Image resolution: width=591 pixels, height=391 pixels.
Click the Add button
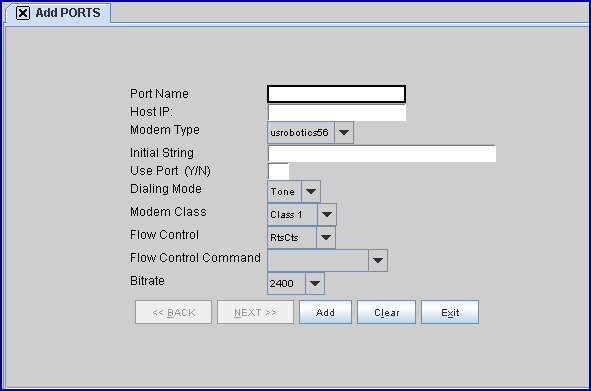pyautogui.click(x=325, y=312)
